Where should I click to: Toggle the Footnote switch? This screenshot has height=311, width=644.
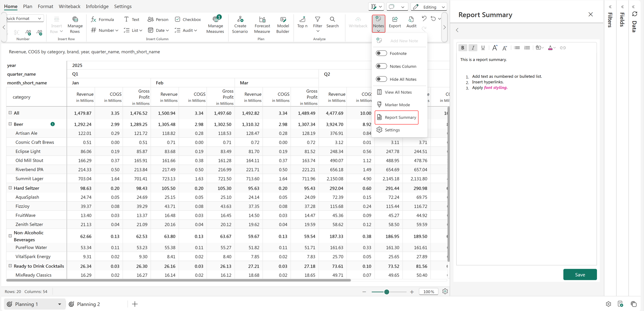(381, 53)
